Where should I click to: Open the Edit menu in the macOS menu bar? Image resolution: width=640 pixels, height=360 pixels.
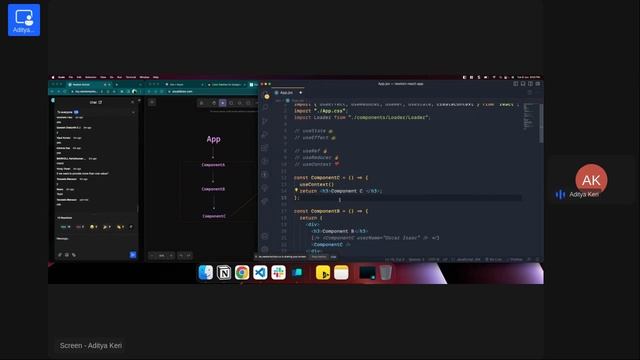click(x=79, y=77)
